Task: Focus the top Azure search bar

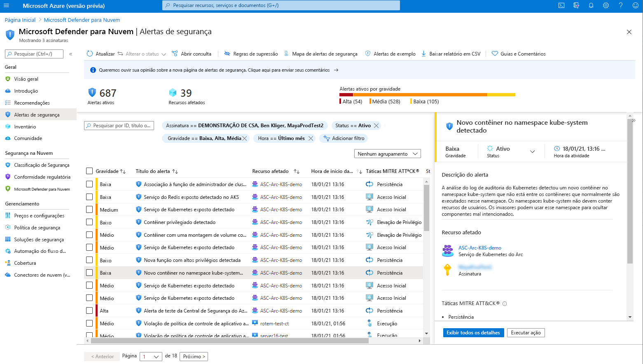Action: 281,5
